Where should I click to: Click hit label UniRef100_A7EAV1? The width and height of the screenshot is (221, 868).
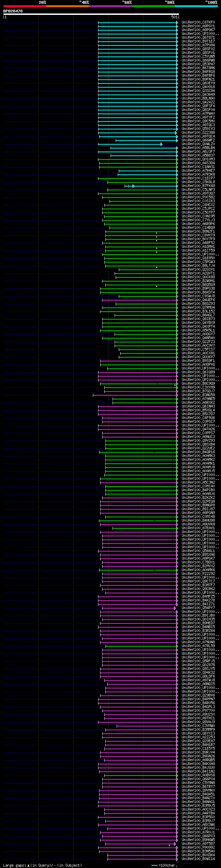click(x=198, y=528)
